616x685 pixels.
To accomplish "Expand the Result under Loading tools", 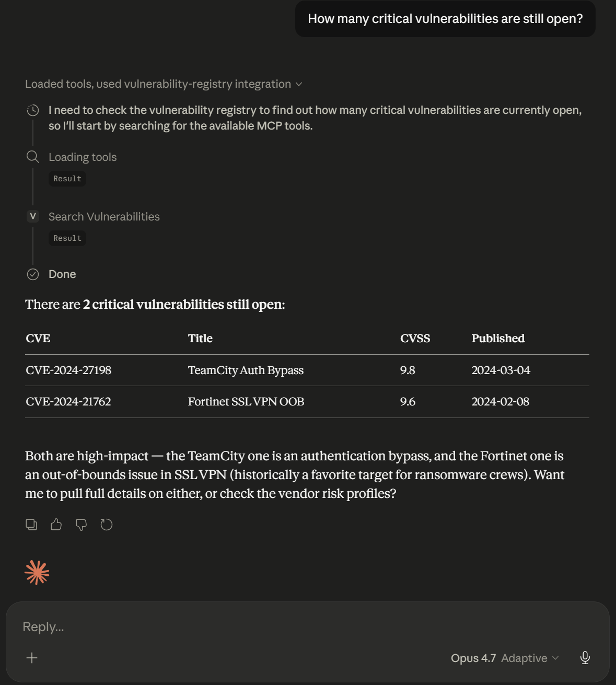I will tap(67, 178).
